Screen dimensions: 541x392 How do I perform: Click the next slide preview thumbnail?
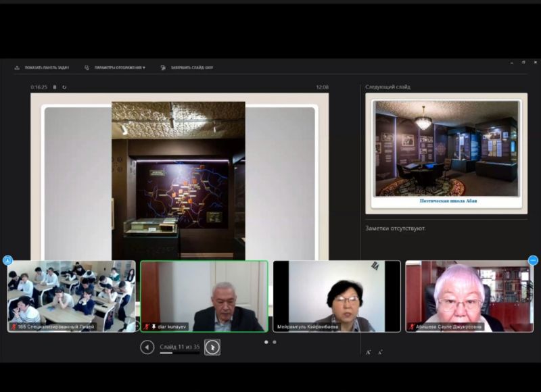pos(446,153)
